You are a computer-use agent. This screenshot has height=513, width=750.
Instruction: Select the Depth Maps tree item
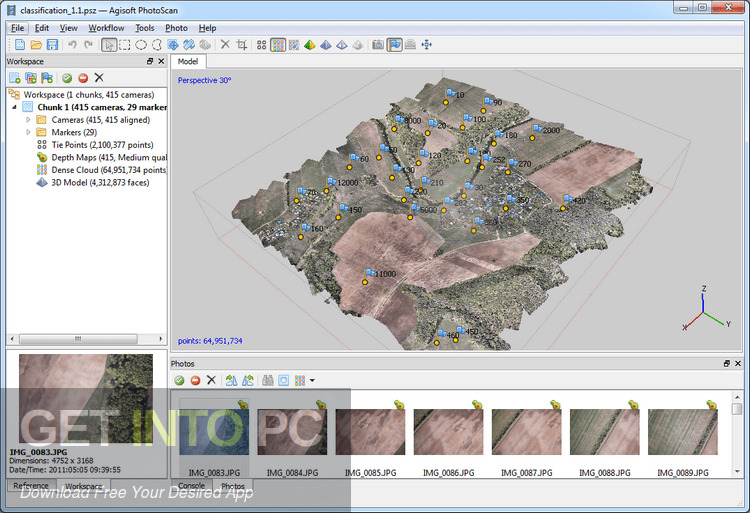click(x=101, y=157)
